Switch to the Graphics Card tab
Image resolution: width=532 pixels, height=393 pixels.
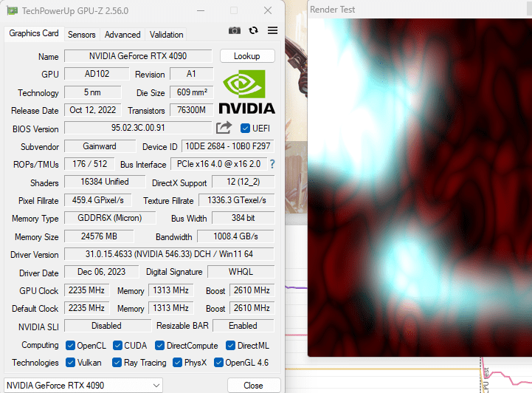click(34, 33)
